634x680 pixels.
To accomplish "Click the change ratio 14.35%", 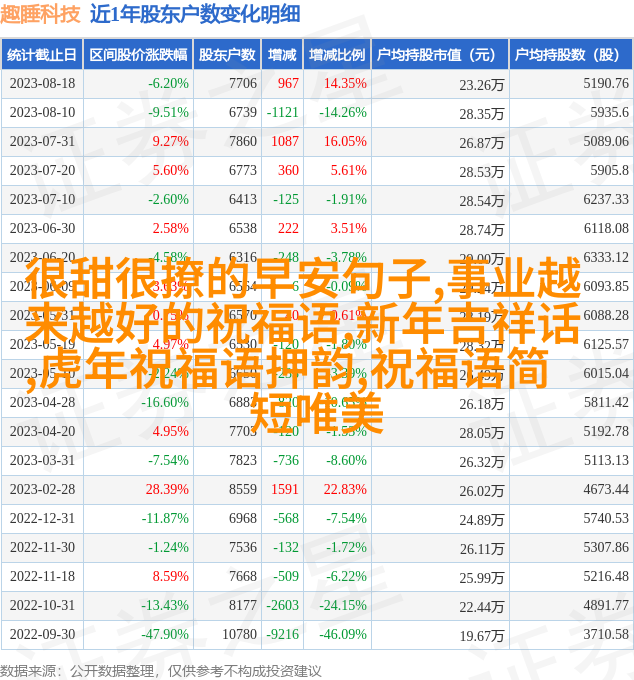I will pos(345,83).
